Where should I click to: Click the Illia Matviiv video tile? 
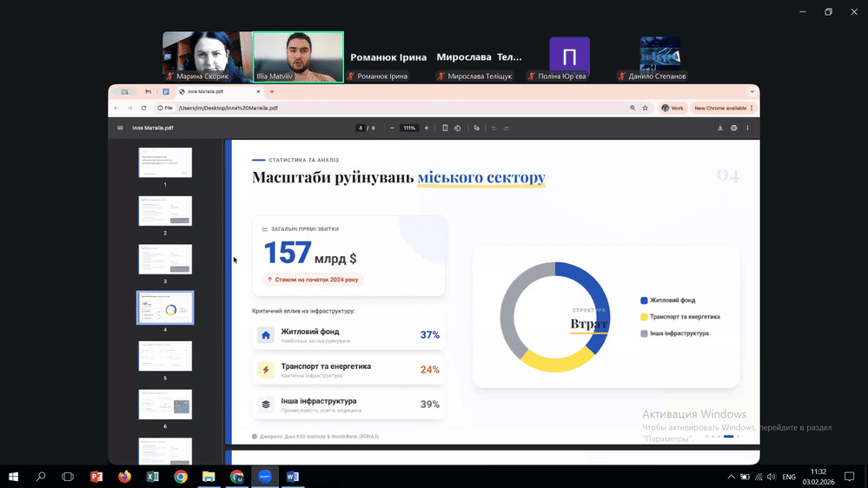coord(298,57)
